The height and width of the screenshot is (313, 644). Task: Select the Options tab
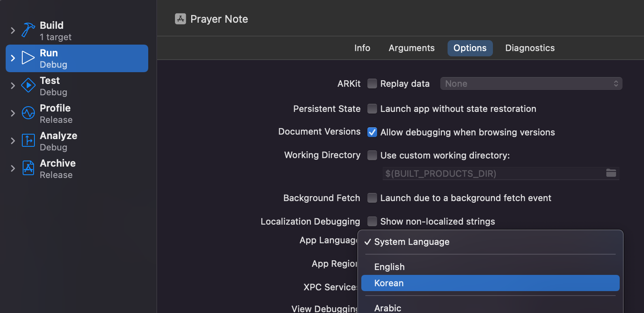pyautogui.click(x=470, y=48)
